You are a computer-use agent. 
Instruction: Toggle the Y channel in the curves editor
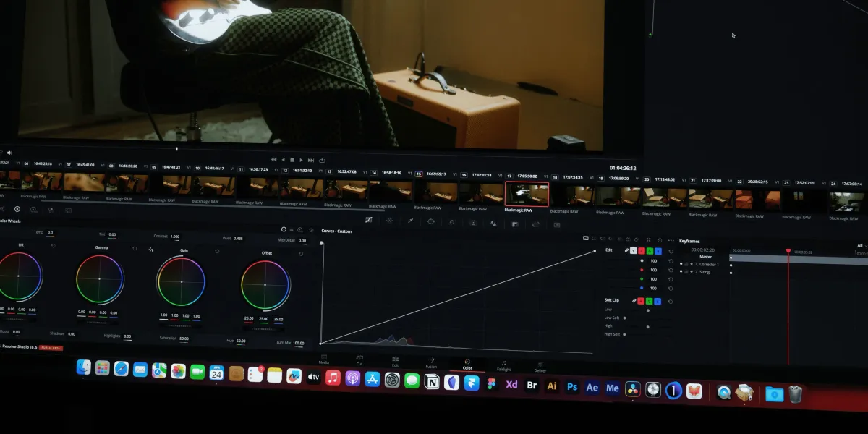click(x=634, y=251)
